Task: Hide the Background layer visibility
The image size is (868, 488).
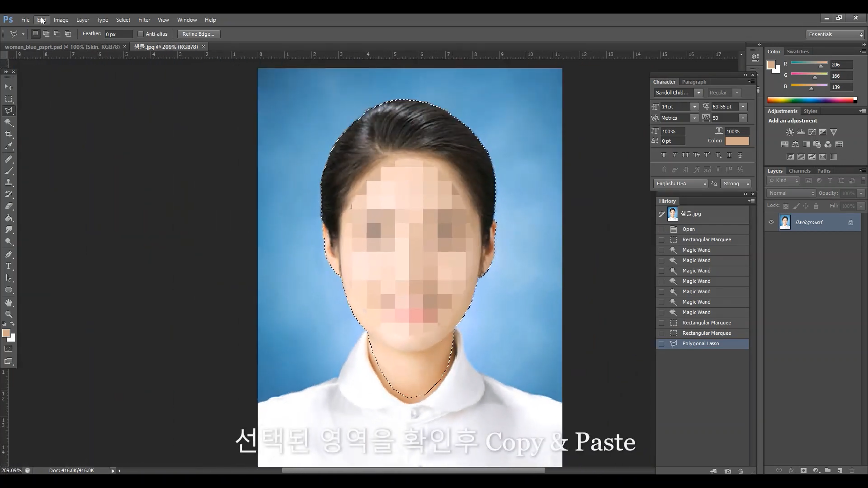Action: pyautogui.click(x=771, y=222)
